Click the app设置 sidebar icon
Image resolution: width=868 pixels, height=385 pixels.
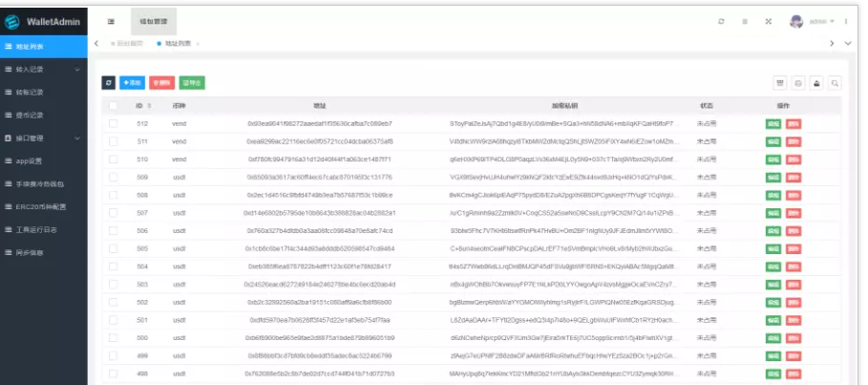pyautogui.click(x=9, y=161)
